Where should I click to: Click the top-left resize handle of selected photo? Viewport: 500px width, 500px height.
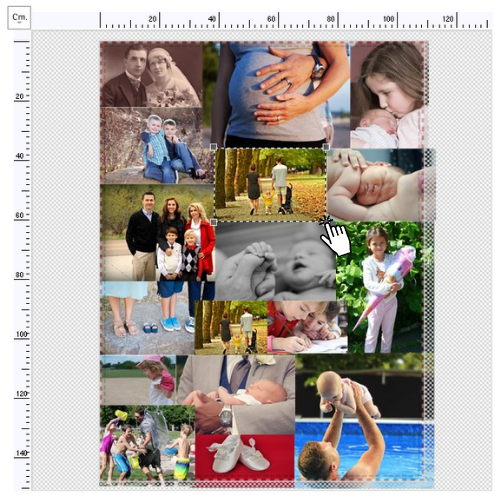point(214,147)
